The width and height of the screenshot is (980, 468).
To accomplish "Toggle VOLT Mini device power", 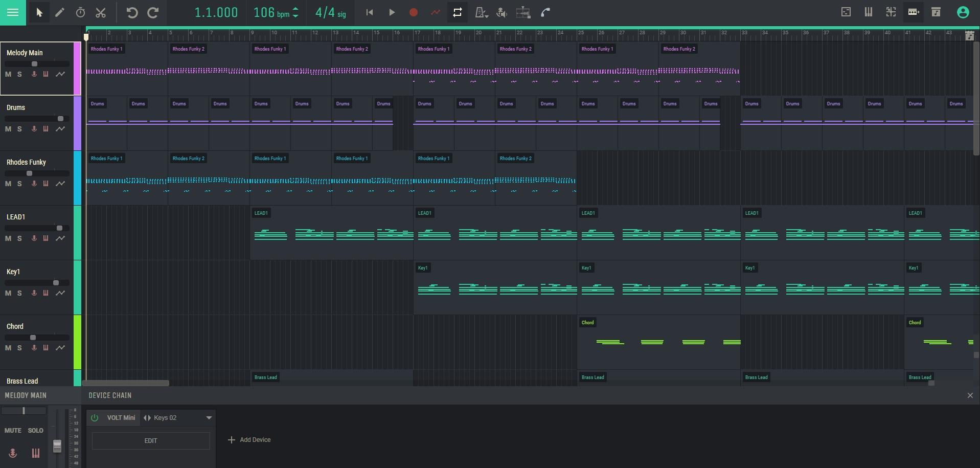I will (x=95, y=418).
